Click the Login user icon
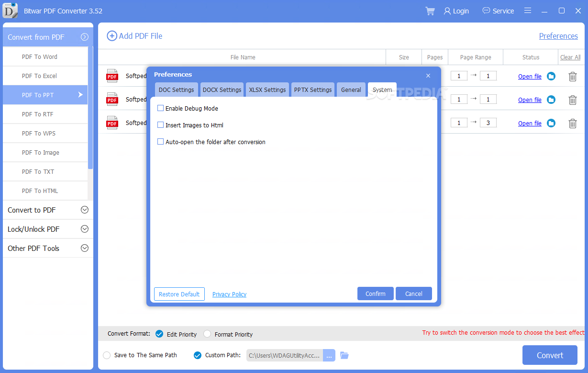 click(x=447, y=11)
